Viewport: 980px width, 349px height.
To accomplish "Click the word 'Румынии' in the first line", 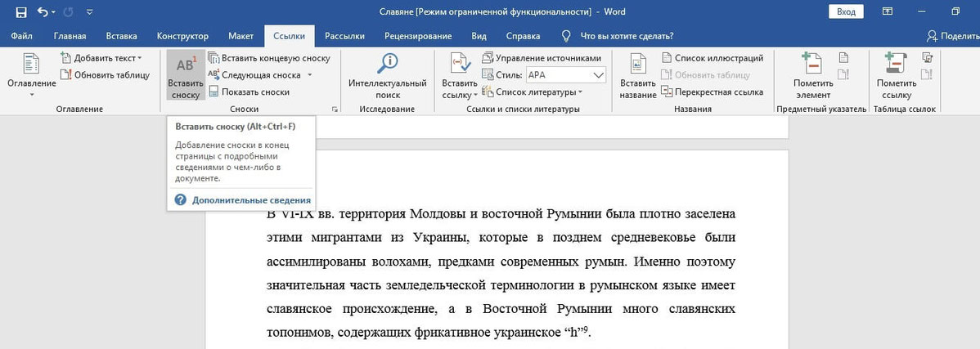I will click(x=574, y=215).
